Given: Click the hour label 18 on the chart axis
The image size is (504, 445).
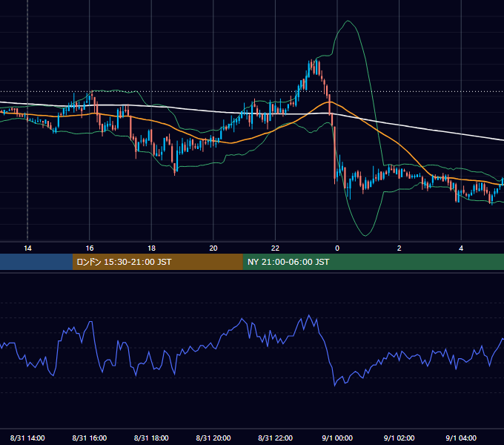Looking at the screenshot, I should tap(151, 248).
